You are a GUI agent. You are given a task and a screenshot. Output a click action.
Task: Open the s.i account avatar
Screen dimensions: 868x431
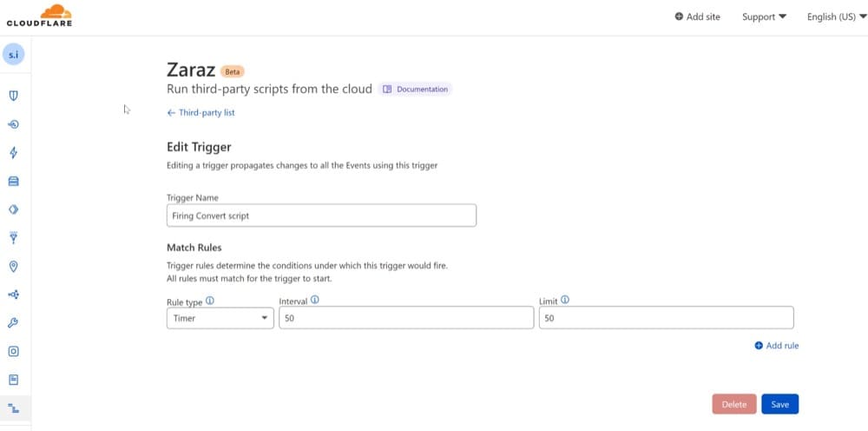coord(13,55)
